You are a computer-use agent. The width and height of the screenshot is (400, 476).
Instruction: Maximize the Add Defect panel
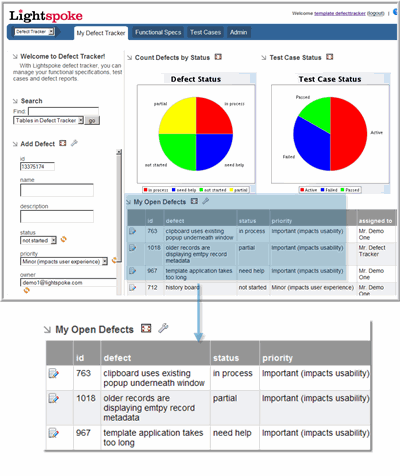pos(63,143)
